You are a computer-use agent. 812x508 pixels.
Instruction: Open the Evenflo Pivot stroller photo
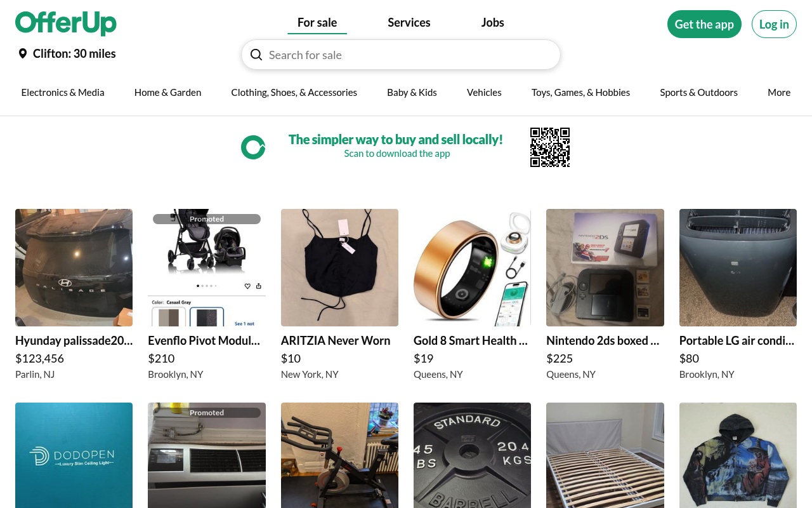tap(207, 267)
